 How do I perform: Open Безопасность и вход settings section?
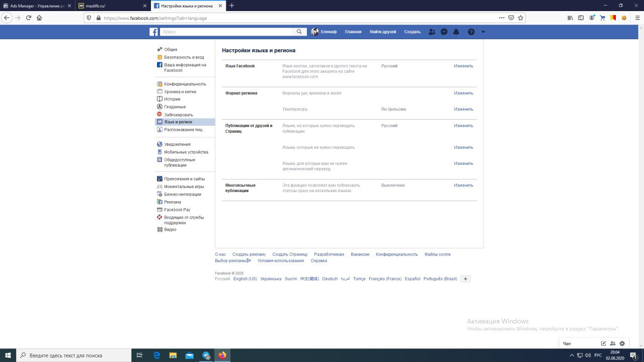pos(184,57)
